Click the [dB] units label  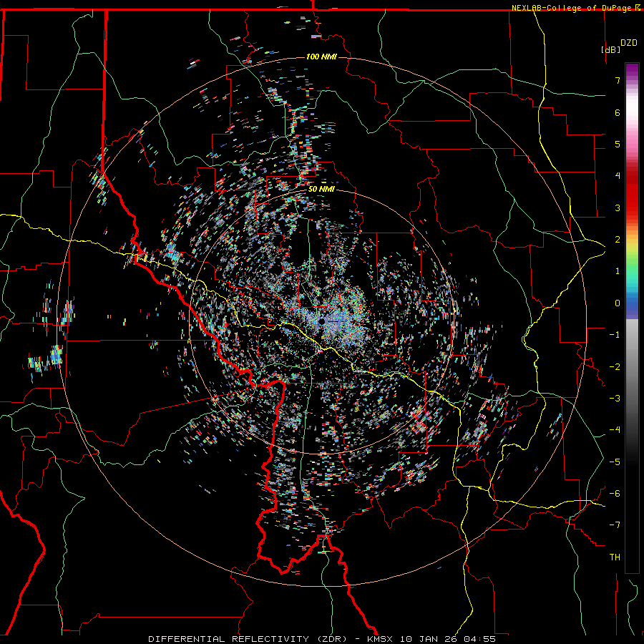611,49
